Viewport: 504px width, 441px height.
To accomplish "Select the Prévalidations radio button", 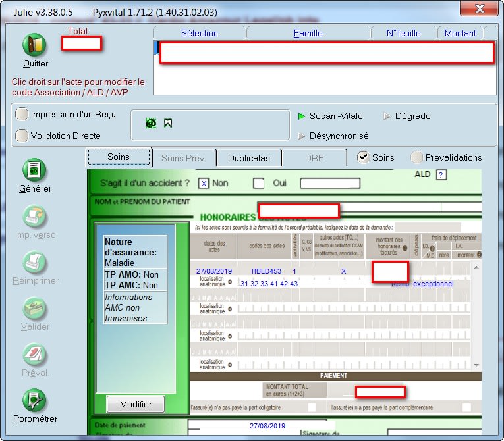I will [416, 157].
